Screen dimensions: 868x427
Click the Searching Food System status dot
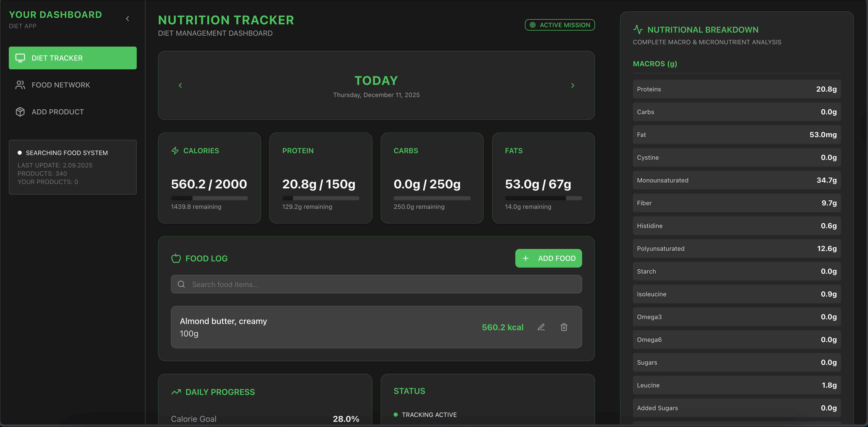(x=20, y=152)
